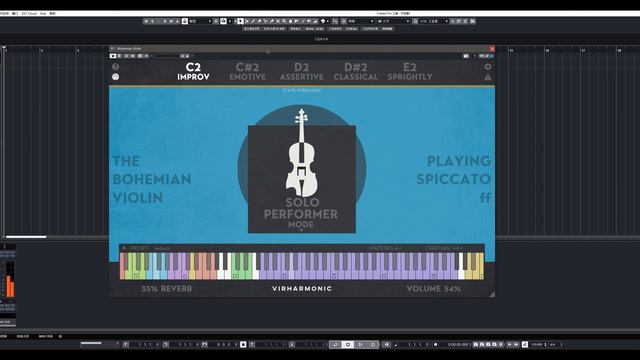Select the Zoom magnifier tool in Cubase toolbar
This screenshot has height=360, width=640.
(284, 21)
